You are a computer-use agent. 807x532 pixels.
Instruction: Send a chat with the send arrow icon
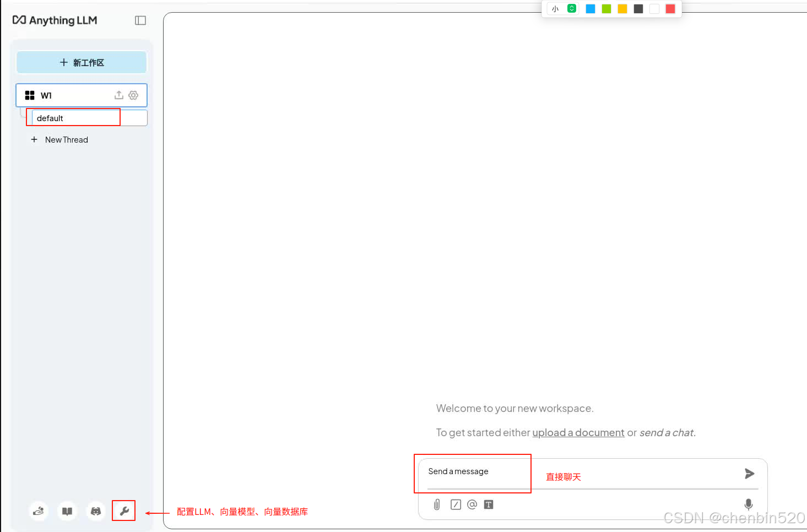(749, 473)
